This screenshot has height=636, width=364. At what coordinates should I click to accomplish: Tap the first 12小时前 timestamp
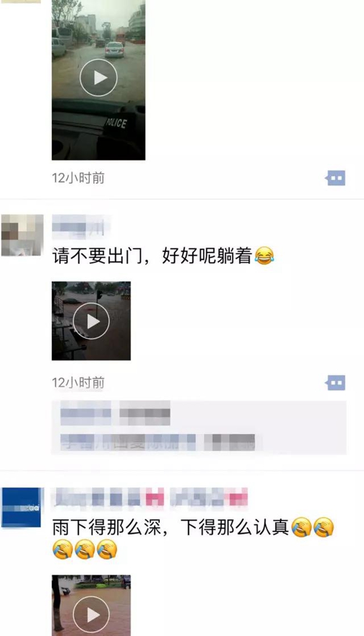point(78,178)
